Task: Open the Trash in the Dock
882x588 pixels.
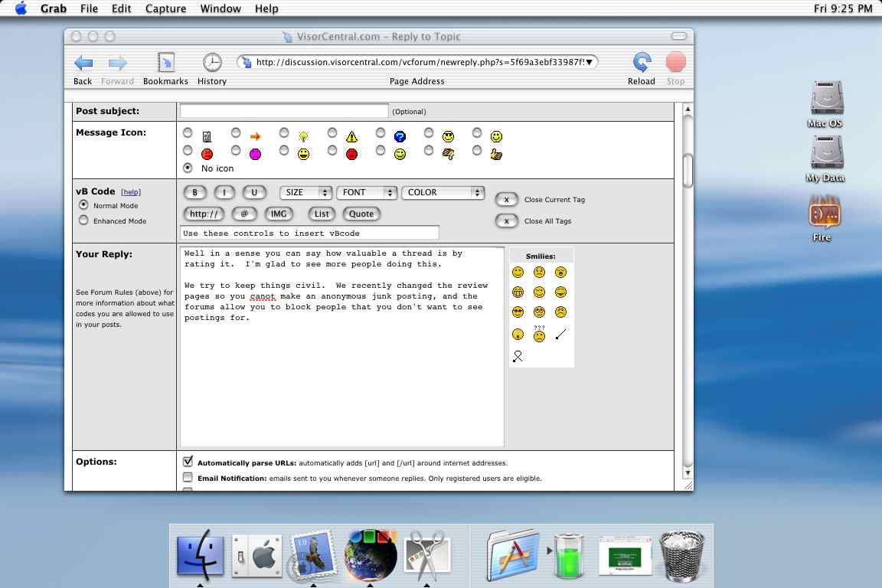Action: (x=681, y=555)
